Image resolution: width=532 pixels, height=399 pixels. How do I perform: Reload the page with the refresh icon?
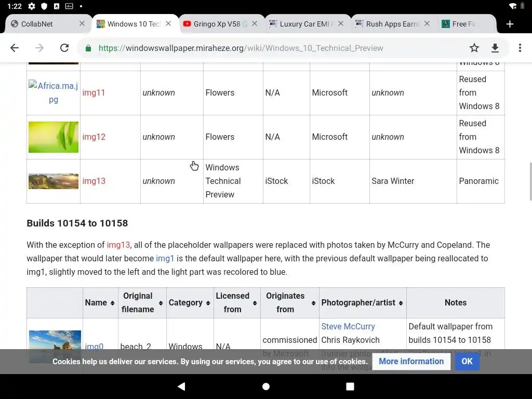tap(64, 48)
